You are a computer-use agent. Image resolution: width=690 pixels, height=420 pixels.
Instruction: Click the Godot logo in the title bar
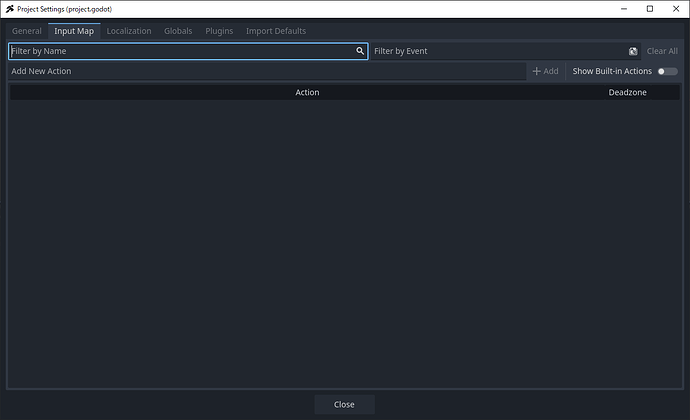[9, 9]
